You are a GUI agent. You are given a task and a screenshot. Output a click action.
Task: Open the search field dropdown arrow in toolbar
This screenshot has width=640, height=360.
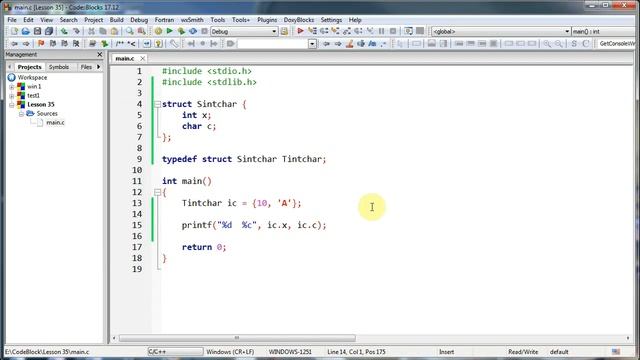(x=312, y=44)
